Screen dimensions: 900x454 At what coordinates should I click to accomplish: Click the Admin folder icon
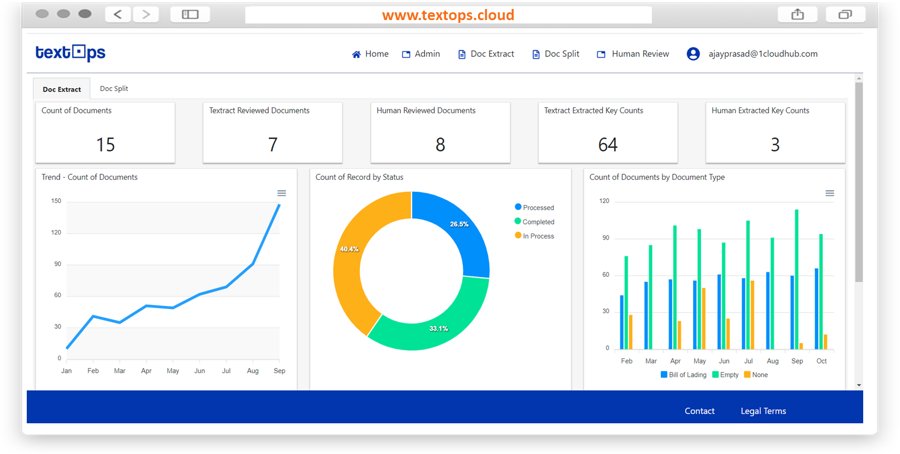point(406,54)
